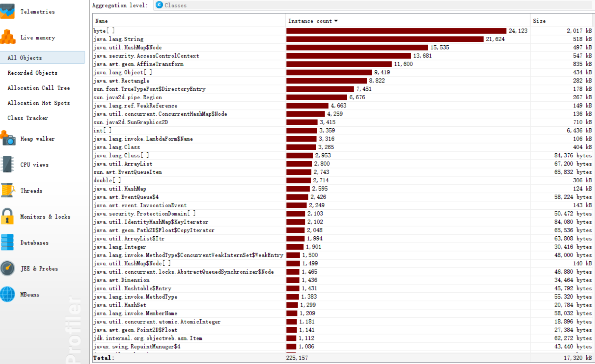Open the Threads spool icon
Image resolution: width=595 pixels, height=364 pixels.
[x=8, y=190]
